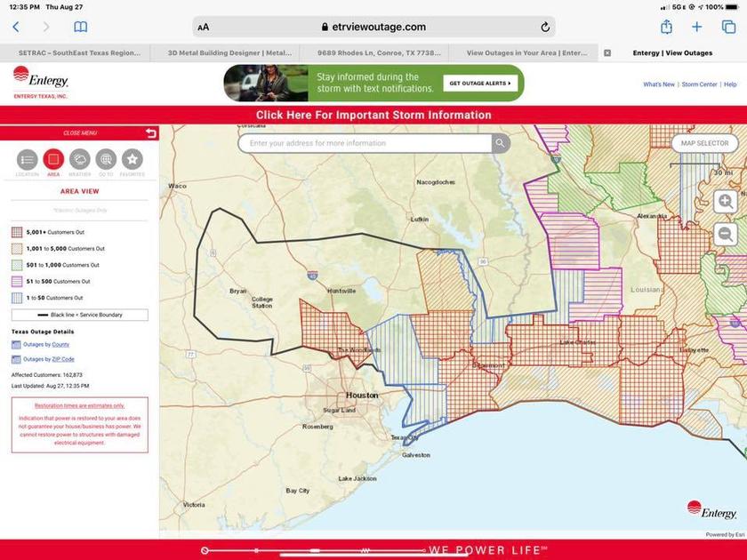This screenshot has width=747, height=560.
Task: Click the Houston label on the map
Action: (362, 396)
